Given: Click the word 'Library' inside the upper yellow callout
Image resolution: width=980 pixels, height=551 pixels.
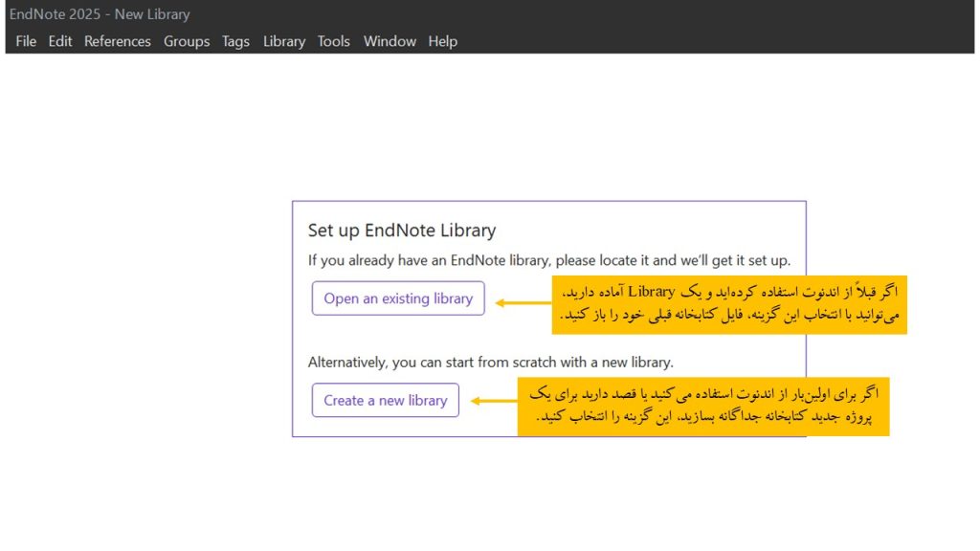Looking at the screenshot, I should (652, 292).
